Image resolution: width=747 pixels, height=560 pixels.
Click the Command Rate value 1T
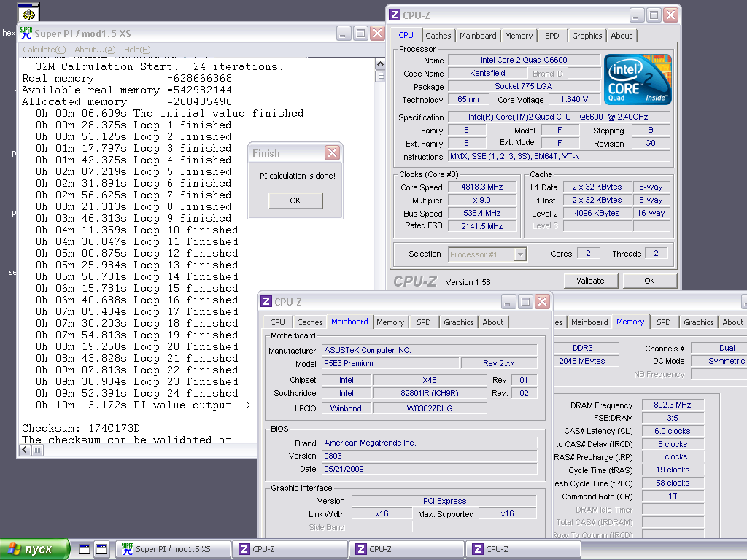[x=672, y=496]
